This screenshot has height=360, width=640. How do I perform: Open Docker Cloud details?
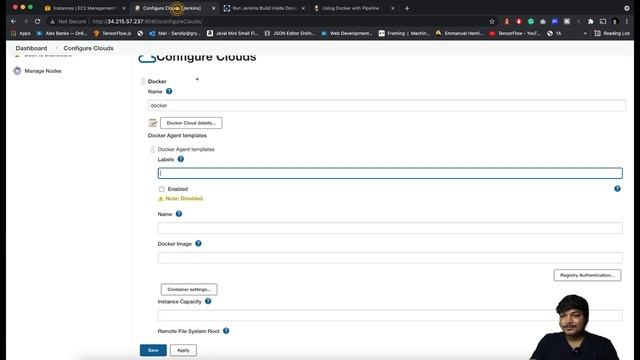191,123
